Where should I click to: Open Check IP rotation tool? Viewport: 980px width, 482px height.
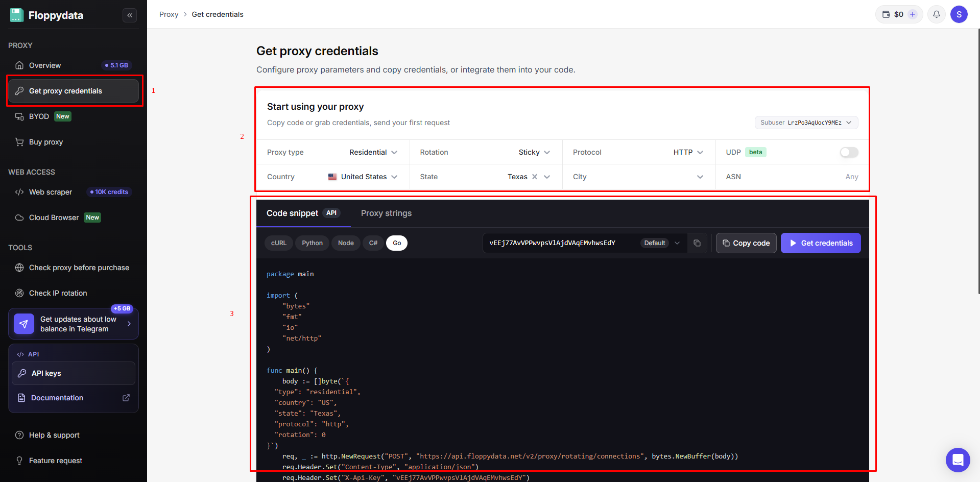[74, 293]
